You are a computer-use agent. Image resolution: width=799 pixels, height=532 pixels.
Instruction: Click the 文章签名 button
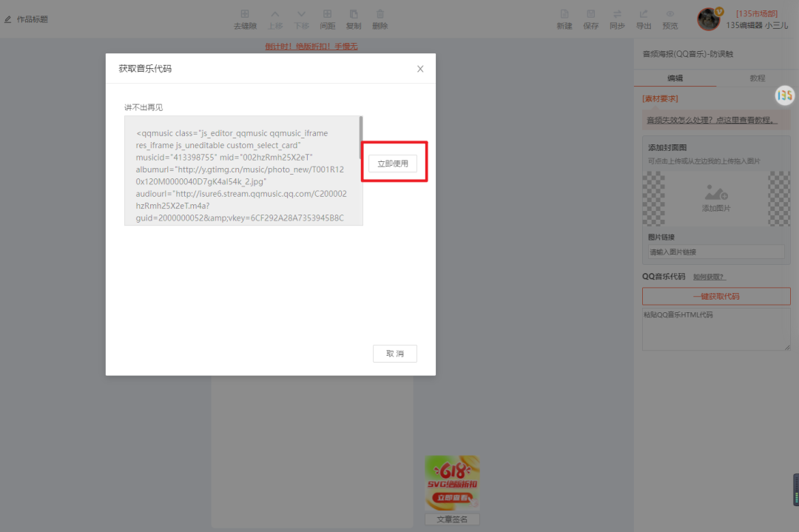452,519
